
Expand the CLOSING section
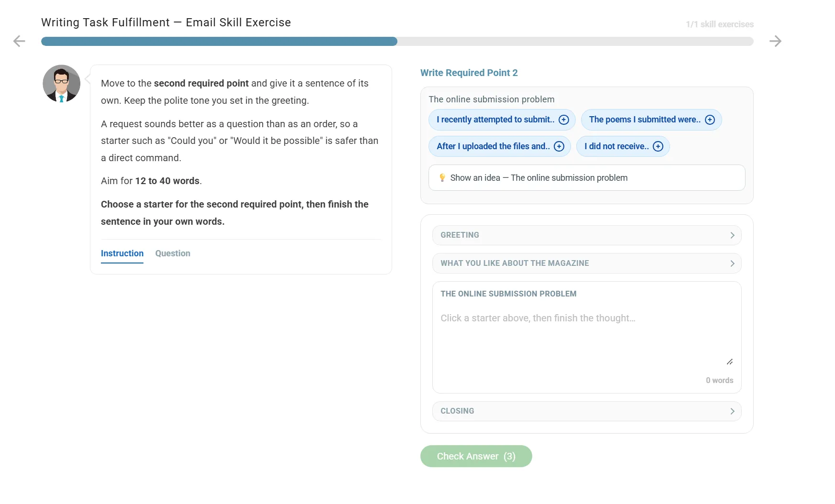(x=587, y=411)
